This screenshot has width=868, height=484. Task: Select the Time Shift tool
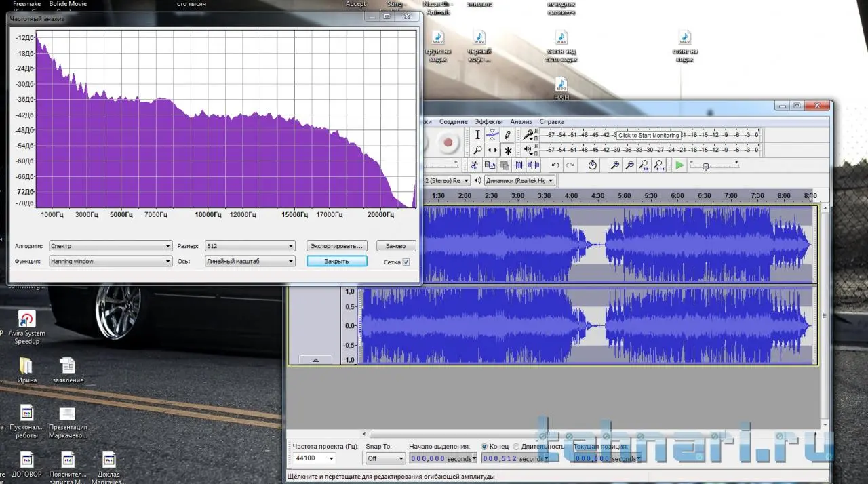492,150
